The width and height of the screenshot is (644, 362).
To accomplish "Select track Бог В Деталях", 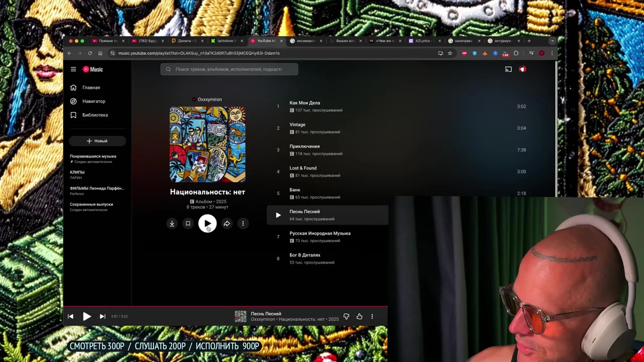I will pos(305,255).
